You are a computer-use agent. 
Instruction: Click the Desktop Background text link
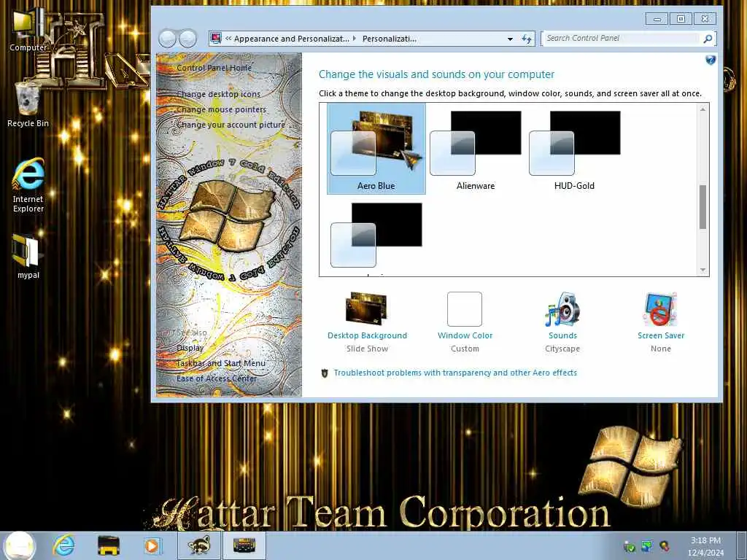[x=368, y=335]
